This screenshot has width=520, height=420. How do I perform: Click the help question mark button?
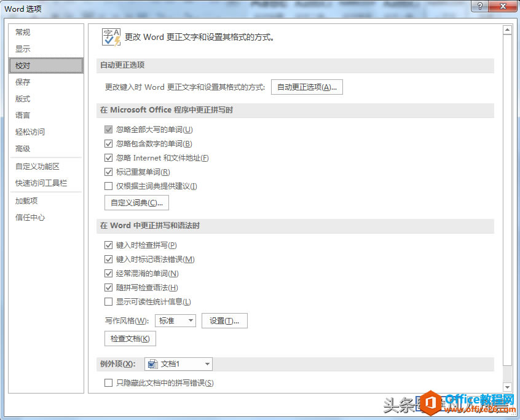(479, 6)
